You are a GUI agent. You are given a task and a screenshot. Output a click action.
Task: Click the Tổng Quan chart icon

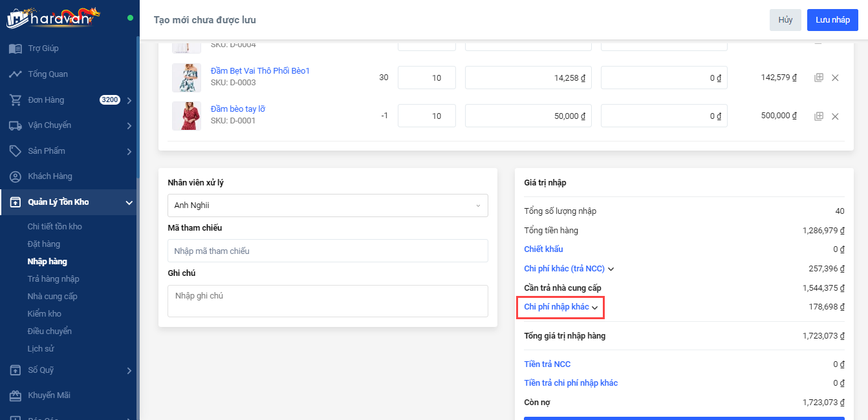click(x=15, y=74)
